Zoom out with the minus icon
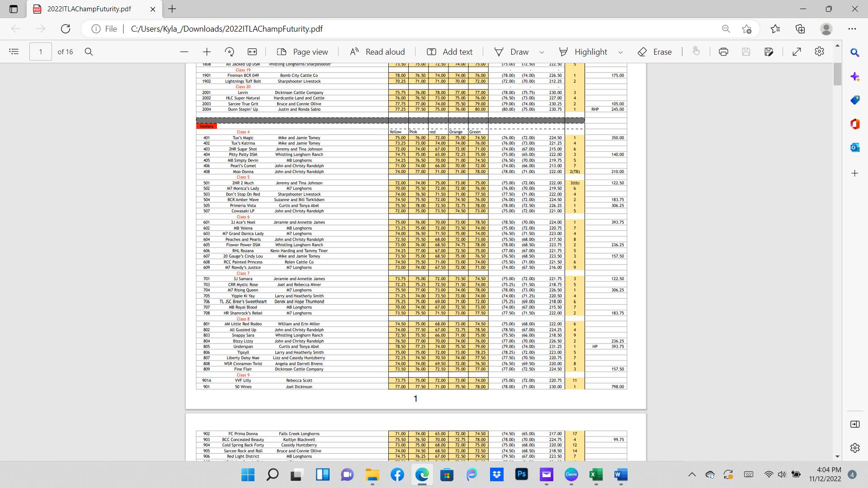868x488 pixels. pyautogui.click(x=184, y=52)
